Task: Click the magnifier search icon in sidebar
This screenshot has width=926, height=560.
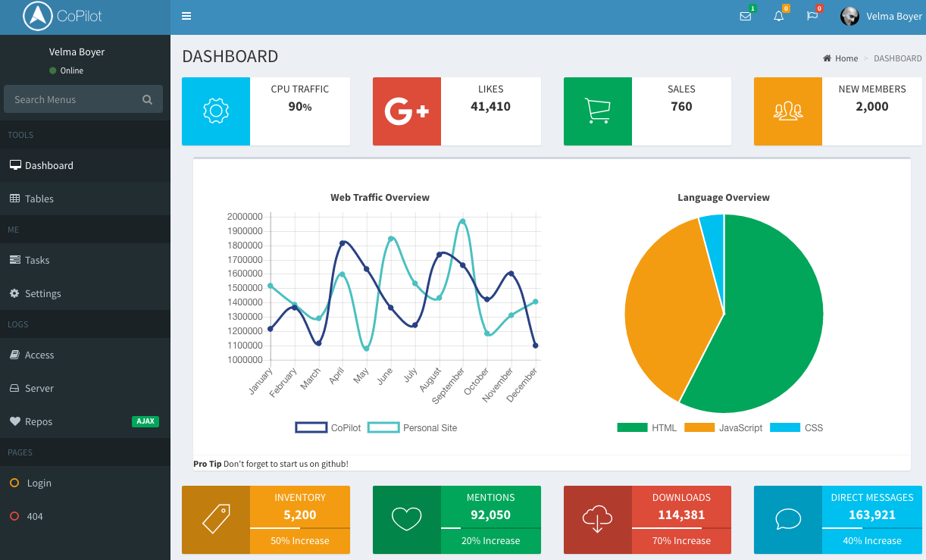Action: coord(147,99)
